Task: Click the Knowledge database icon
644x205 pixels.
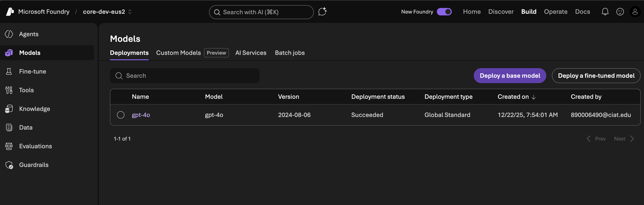Action: point(9,109)
